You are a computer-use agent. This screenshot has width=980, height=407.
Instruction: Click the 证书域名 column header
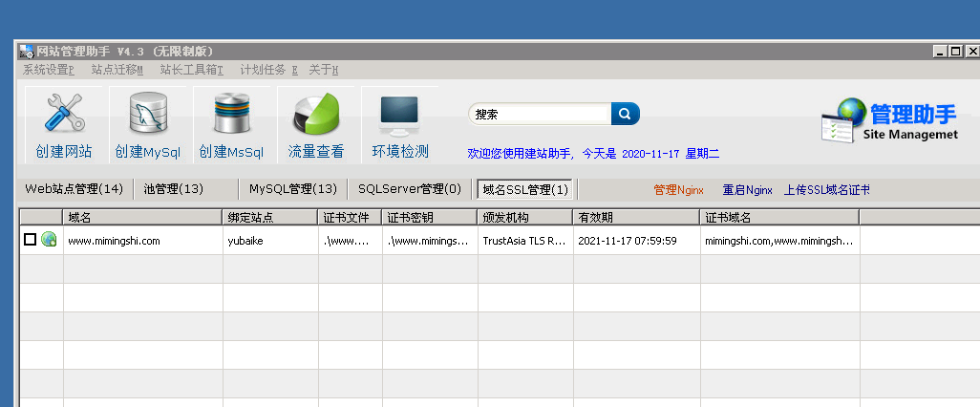click(x=780, y=218)
